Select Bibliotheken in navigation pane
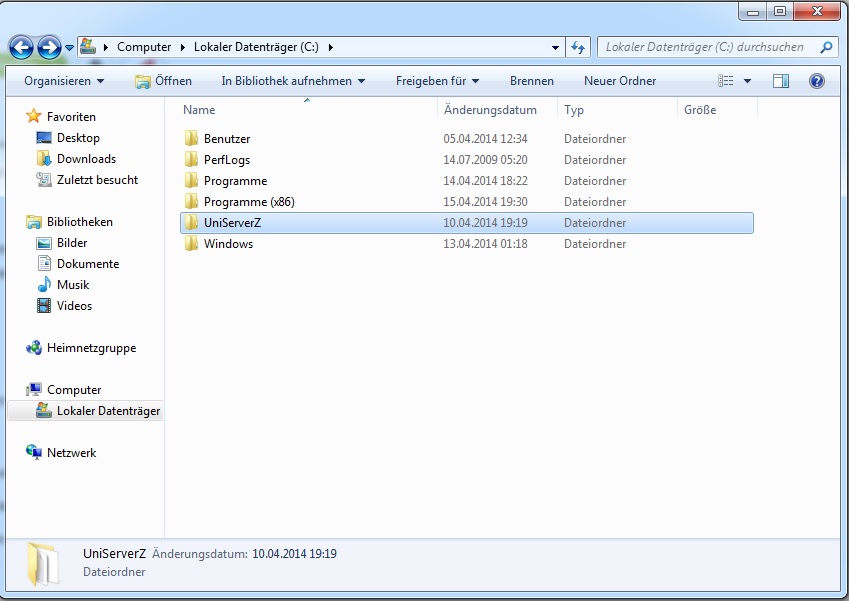The image size is (849, 601). (x=80, y=222)
